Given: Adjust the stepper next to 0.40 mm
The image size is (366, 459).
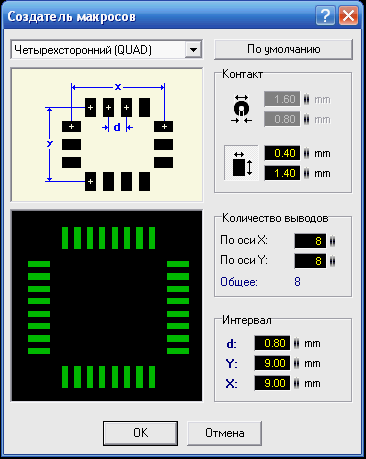Looking at the screenshot, I should (306, 153).
